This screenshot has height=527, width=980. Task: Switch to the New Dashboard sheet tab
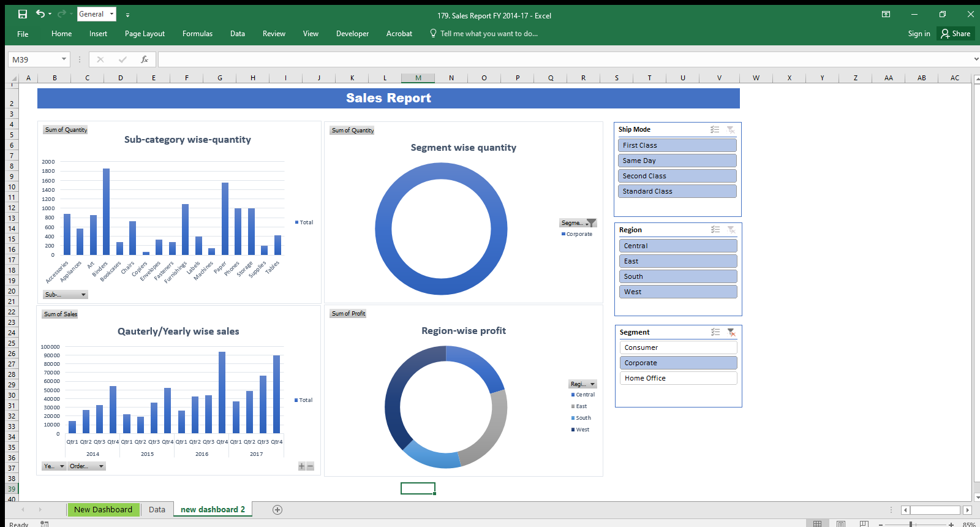[103, 510]
